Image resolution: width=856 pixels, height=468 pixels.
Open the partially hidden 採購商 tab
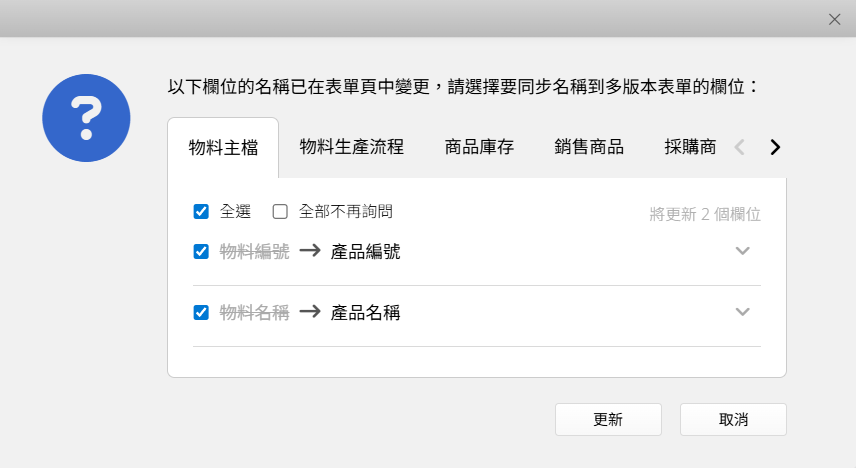click(690, 147)
